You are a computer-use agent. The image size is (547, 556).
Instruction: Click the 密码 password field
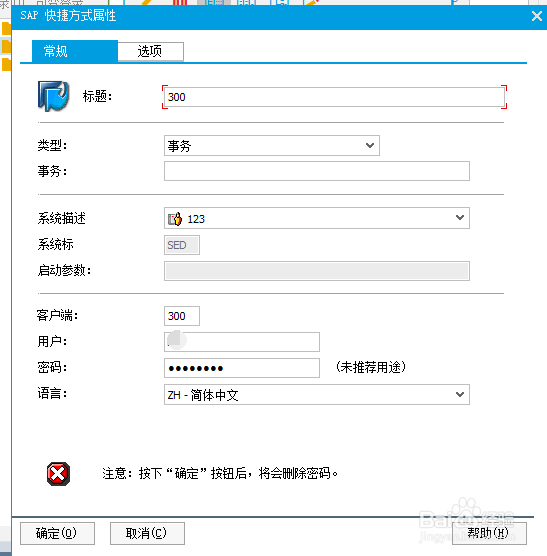[x=242, y=368]
